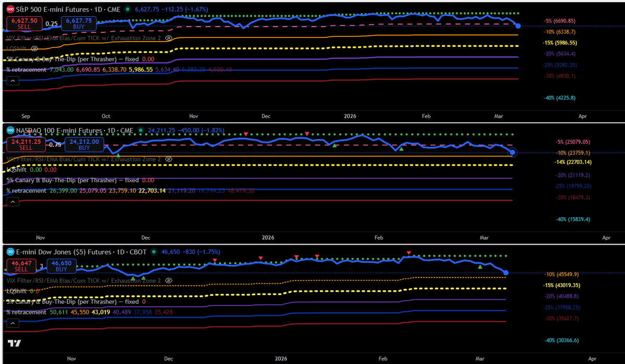
Task: Select the % retracement indicator label on the S&P 500 chart
Action: coord(26,69)
